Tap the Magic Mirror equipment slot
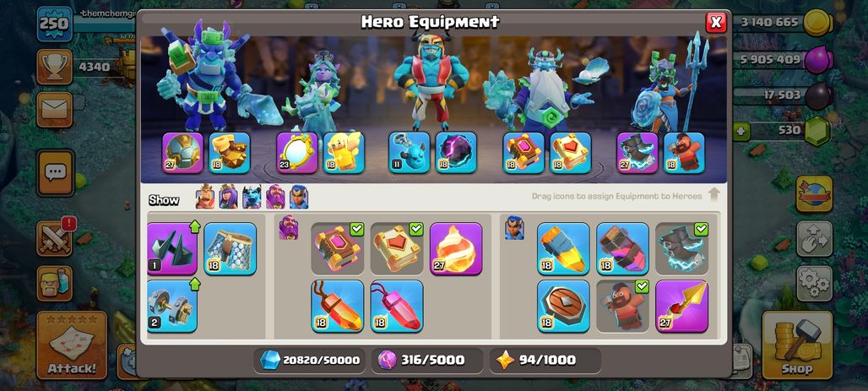 (x=297, y=152)
